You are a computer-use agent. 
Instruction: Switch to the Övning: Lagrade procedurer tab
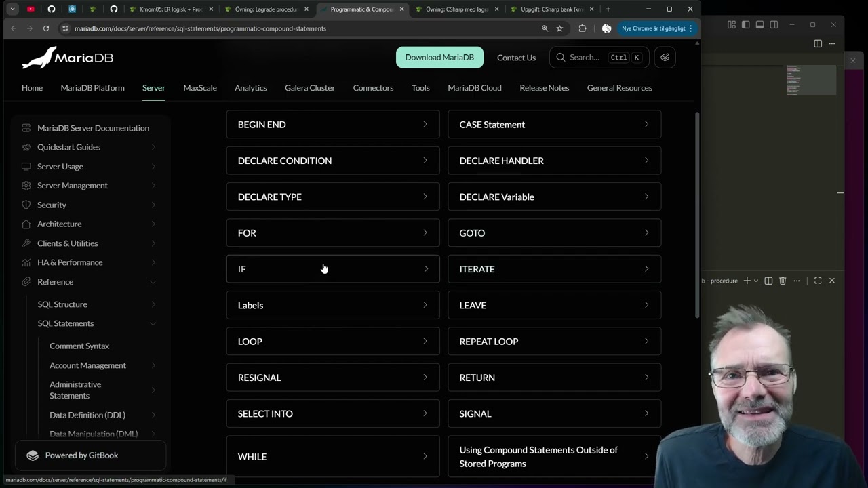pos(266,9)
